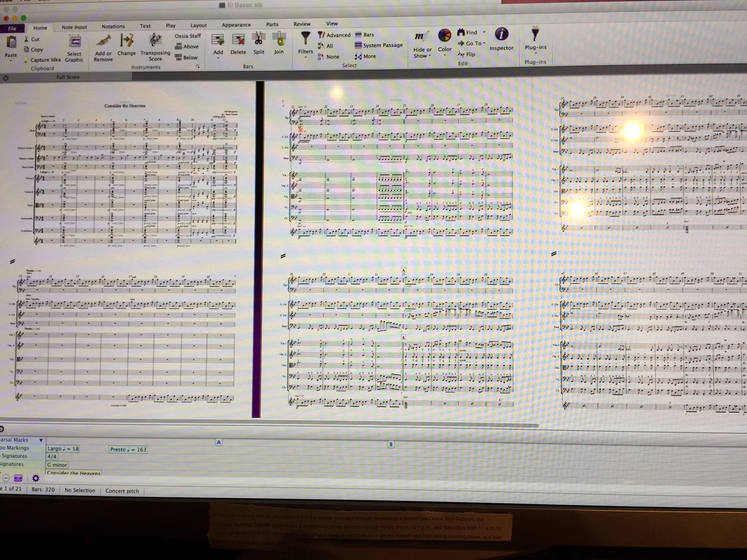
Task: Open the Notations ribbon tab
Action: click(113, 27)
